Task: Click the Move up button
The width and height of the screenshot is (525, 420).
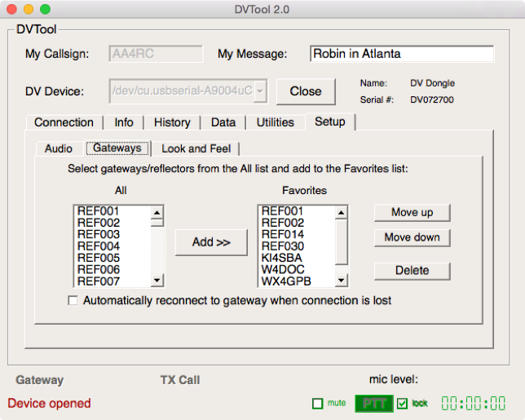Action: point(412,212)
